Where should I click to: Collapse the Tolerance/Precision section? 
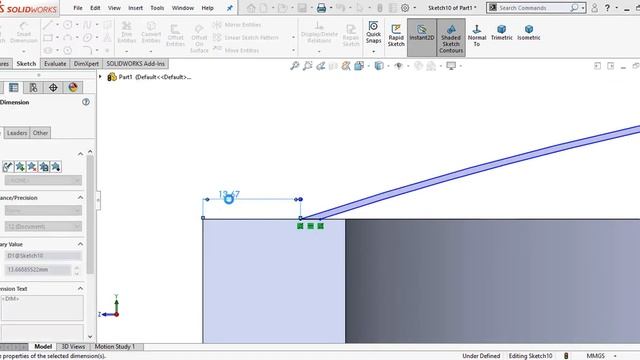point(80,198)
